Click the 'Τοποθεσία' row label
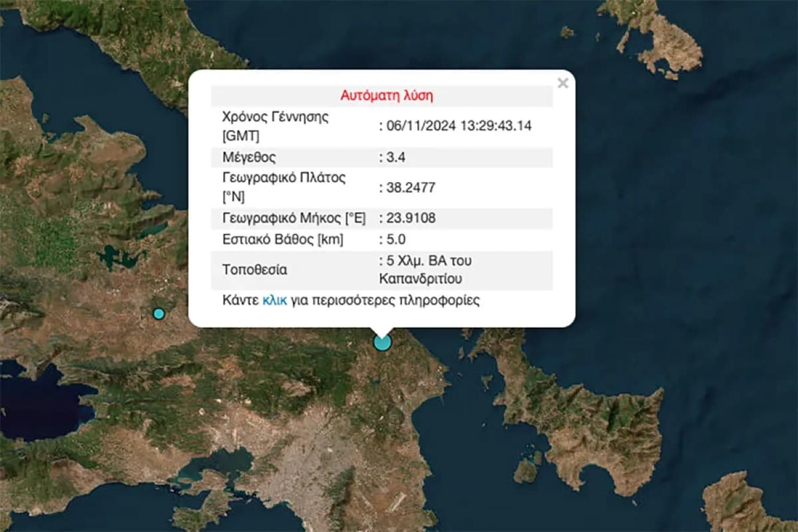798x532 pixels. pos(254,270)
